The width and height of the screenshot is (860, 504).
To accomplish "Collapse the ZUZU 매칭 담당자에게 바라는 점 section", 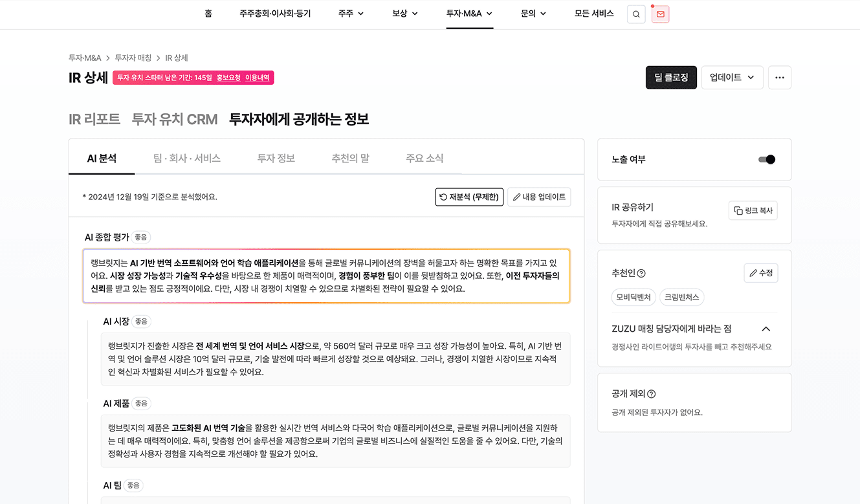I will point(766,329).
